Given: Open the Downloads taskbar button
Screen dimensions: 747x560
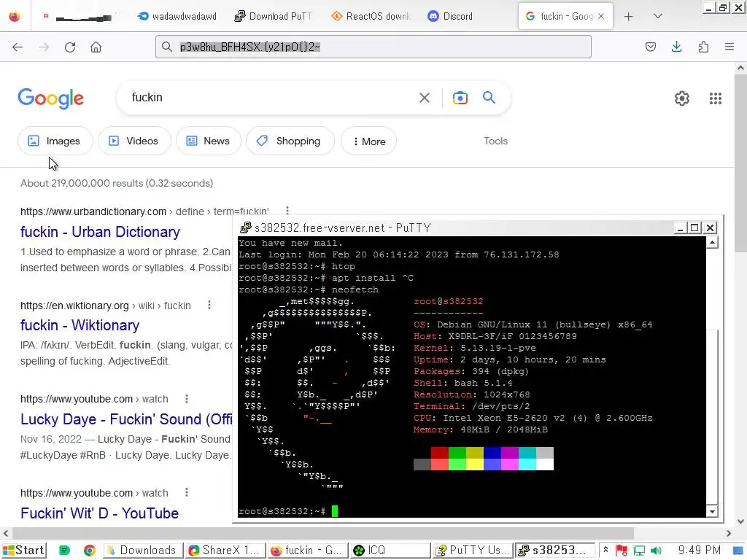Looking at the screenshot, I should click(x=143, y=551).
